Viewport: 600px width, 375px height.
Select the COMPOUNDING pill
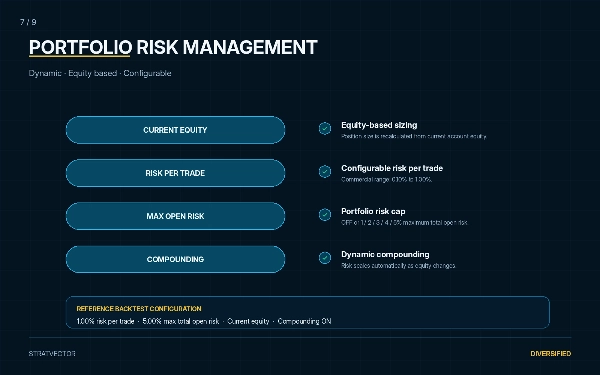tap(175, 259)
